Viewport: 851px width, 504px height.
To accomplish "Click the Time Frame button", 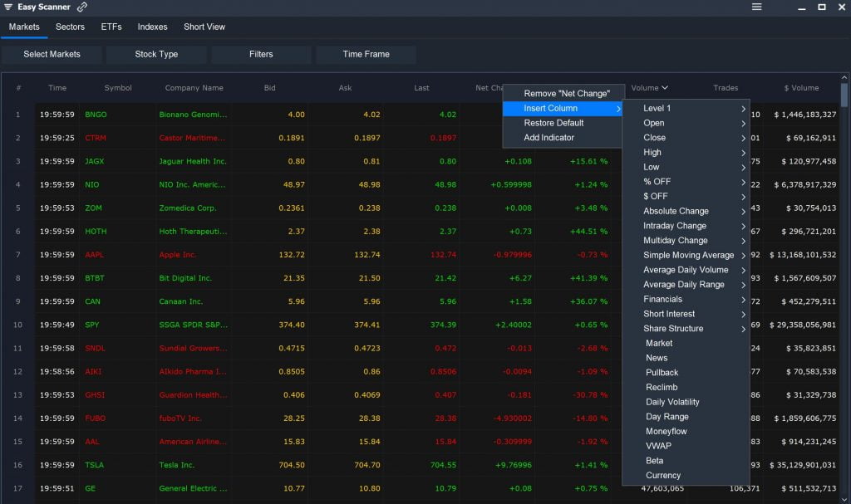I will click(x=366, y=53).
